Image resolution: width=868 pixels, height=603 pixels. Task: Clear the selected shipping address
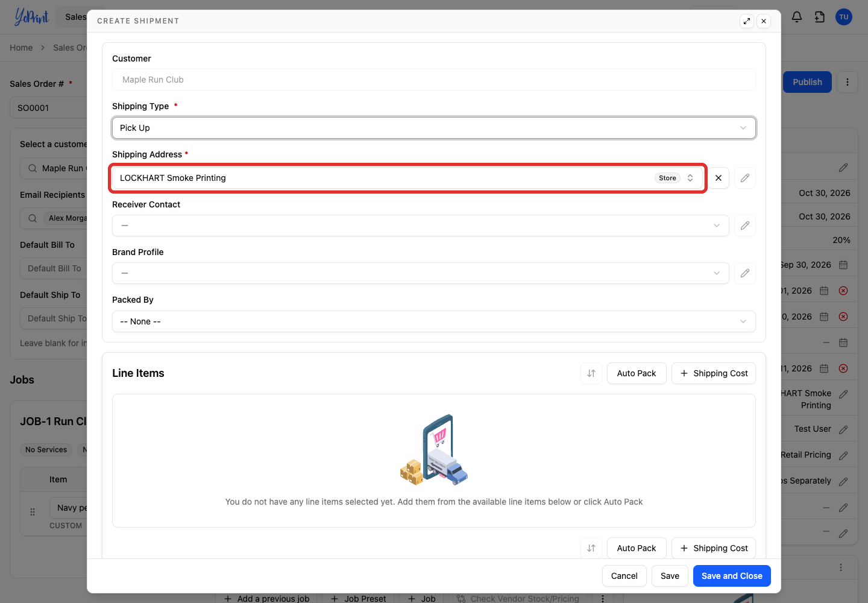pyautogui.click(x=719, y=178)
